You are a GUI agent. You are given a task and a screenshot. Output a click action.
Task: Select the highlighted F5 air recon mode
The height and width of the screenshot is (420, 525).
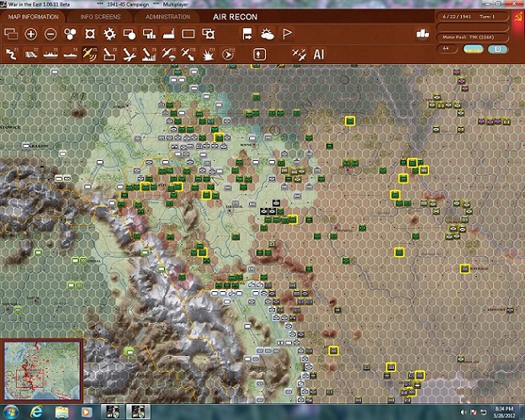(x=90, y=54)
